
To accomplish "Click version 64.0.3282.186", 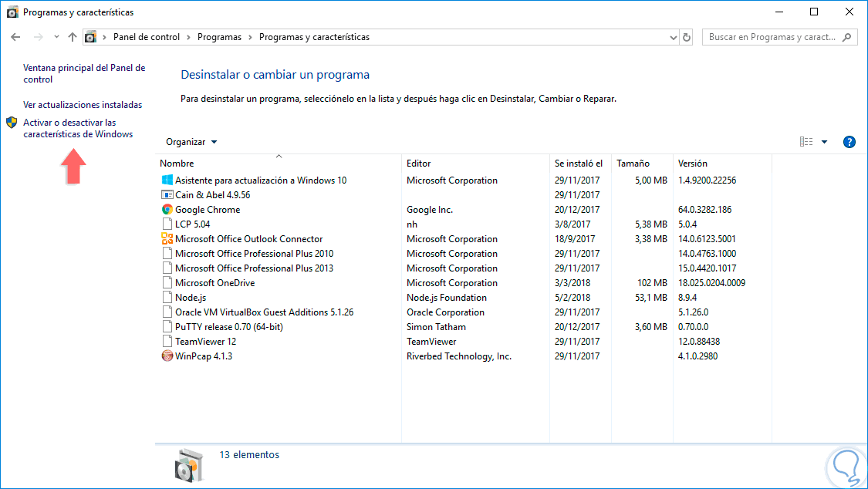I will pyautogui.click(x=704, y=210).
